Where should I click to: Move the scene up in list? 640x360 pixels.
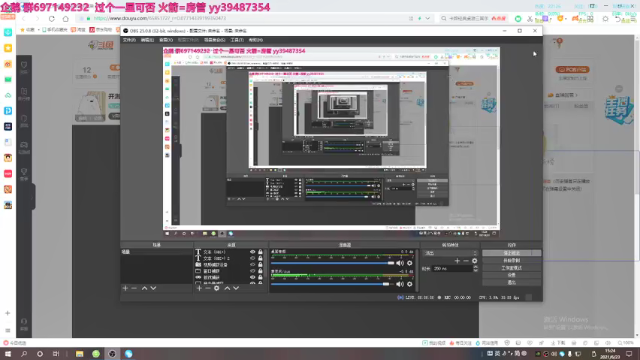pos(144,288)
